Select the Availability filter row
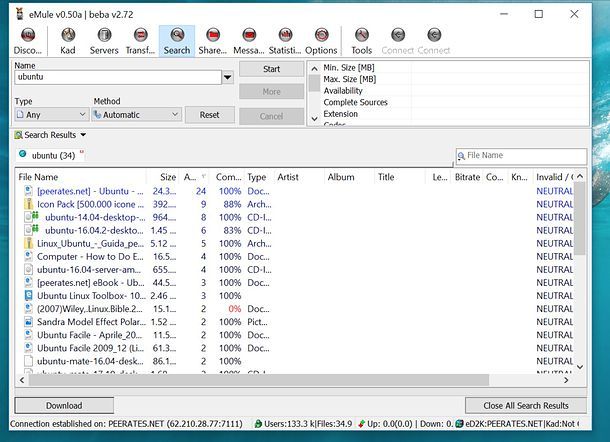The height and width of the screenshot is (442, 610). [x=455, y=91]
